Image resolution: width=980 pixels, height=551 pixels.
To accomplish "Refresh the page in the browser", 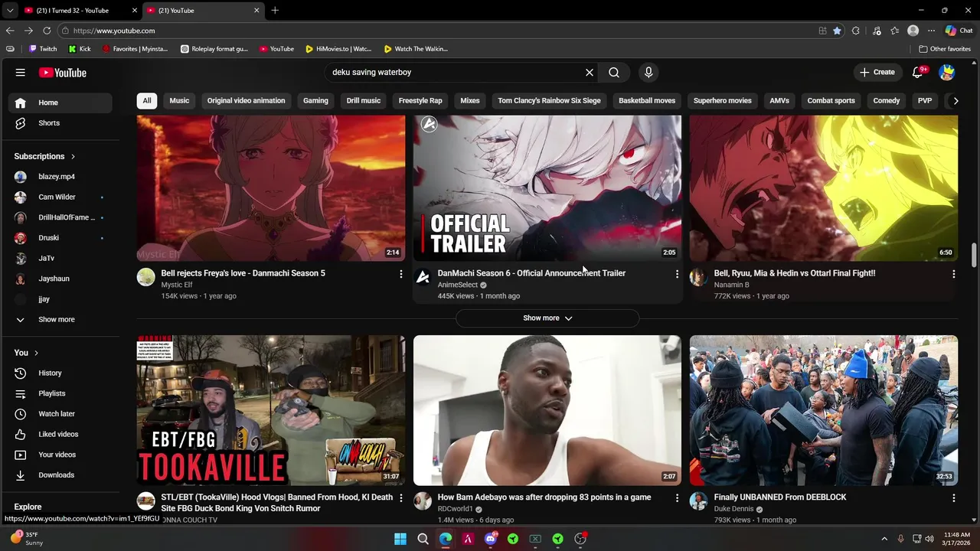I will point(47,31).
